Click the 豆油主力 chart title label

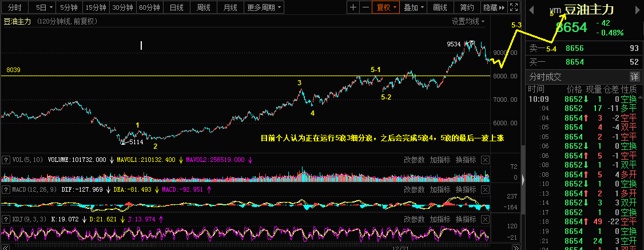point(17,22)
